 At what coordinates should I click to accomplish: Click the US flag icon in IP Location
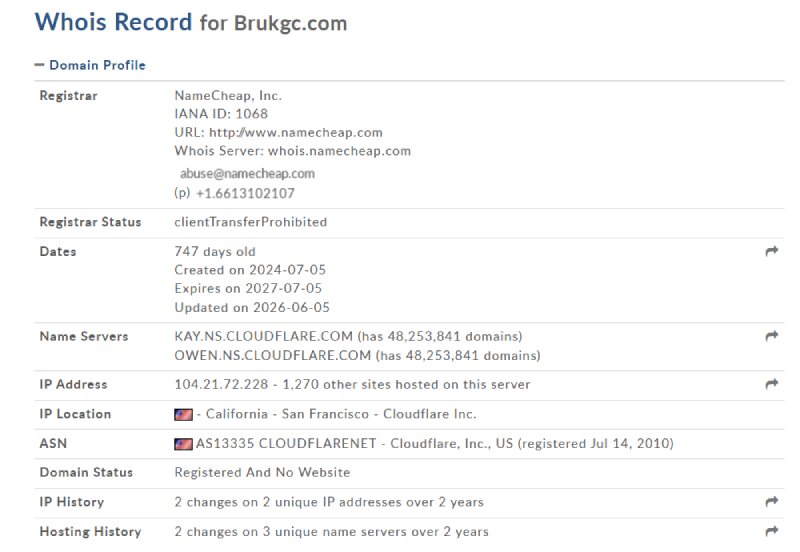[183, 414]
